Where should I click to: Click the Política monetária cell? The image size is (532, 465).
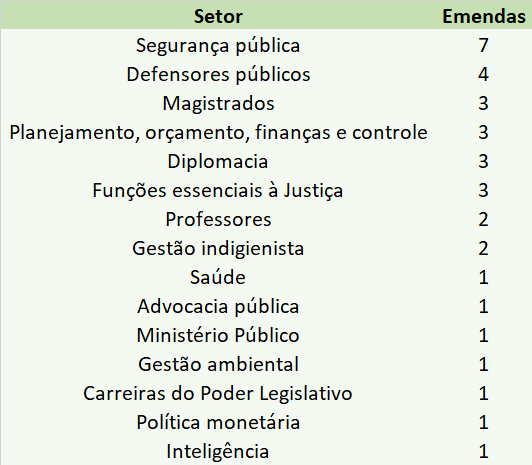click(218, 423)
